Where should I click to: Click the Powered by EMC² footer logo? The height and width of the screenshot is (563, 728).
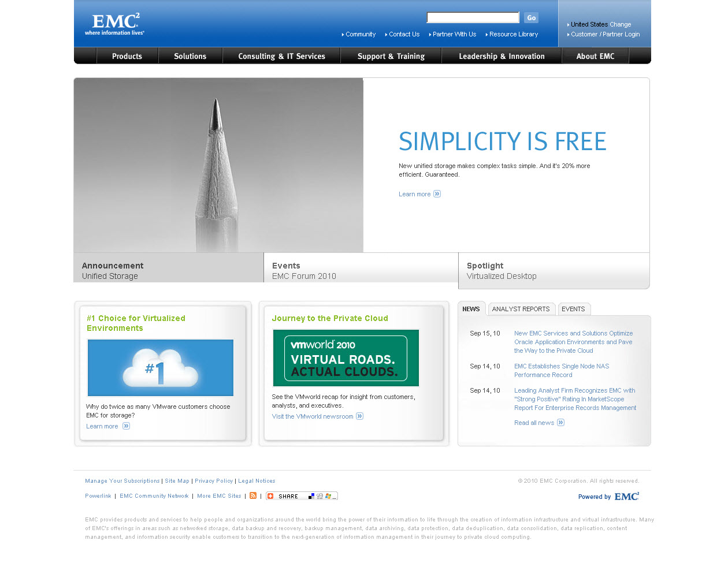pos(608,497)
